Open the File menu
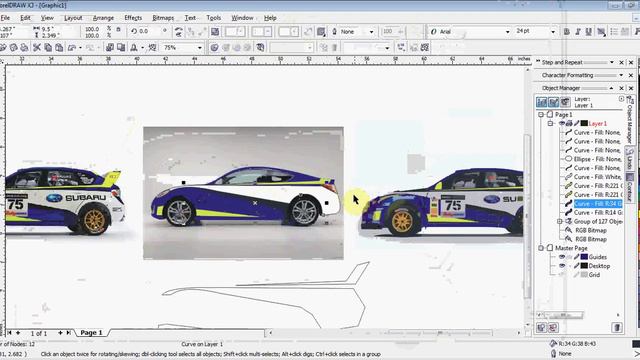This screenshot has height=360, width=640. tap(5, 18)
